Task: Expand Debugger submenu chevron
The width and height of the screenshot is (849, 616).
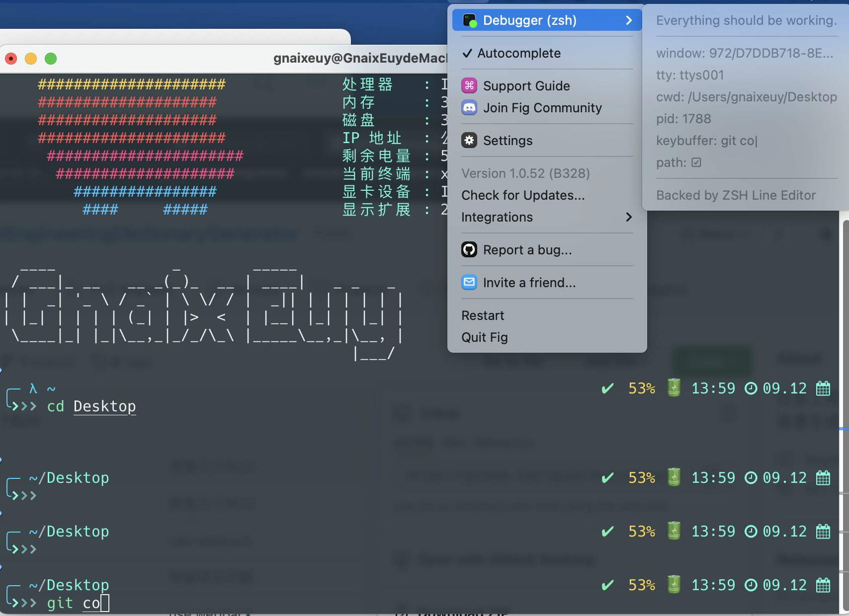Action: [629, 20]
